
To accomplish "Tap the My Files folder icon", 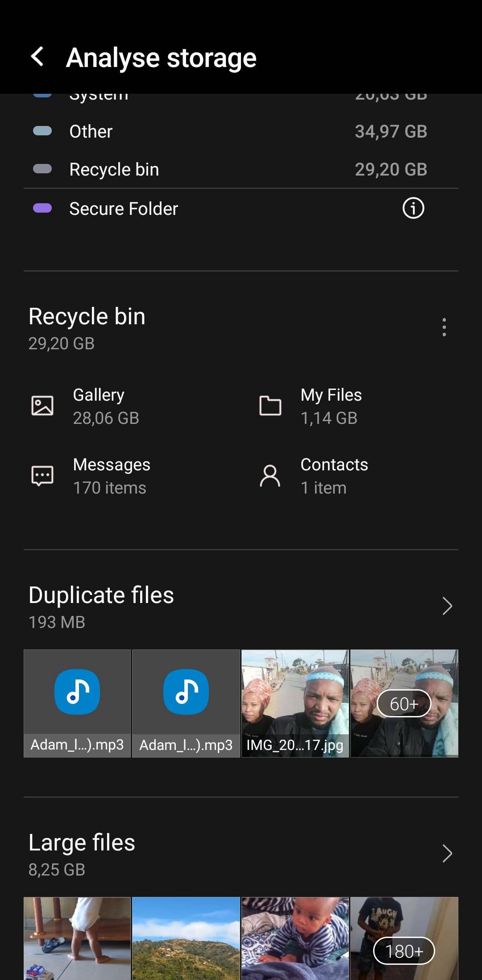I will click(x=270, y=406).
